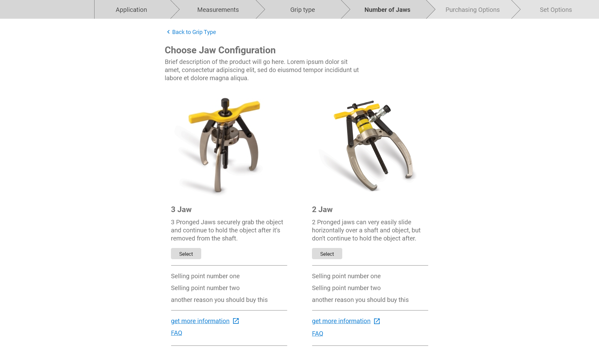This screenshot has height=364, width=599.
Task: Click the Number of Jaws step
Action: coord(387,10)
